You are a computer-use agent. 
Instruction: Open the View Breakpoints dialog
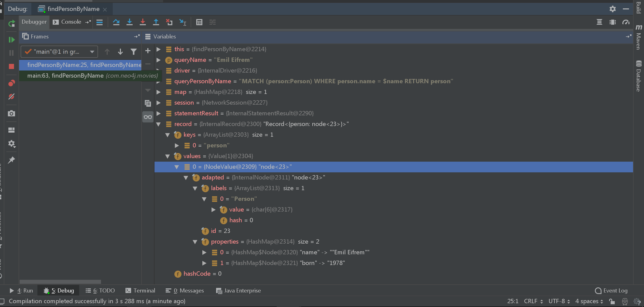point(11,83)
